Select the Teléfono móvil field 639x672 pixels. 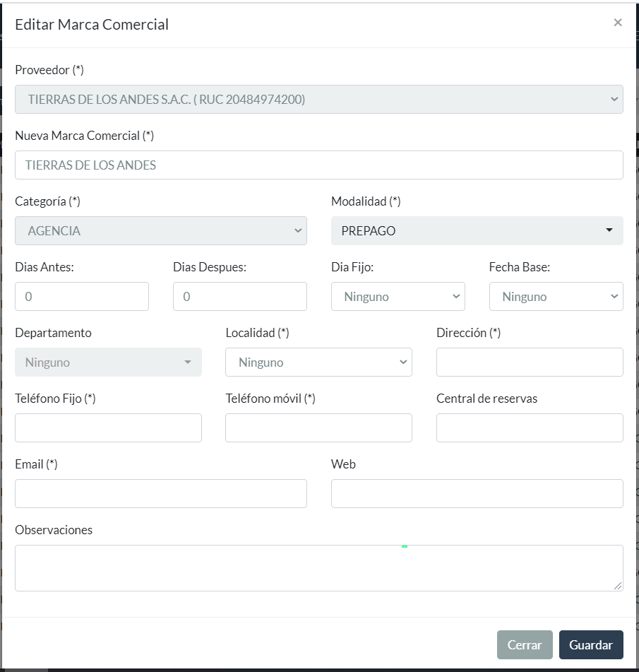coord(318,428)
